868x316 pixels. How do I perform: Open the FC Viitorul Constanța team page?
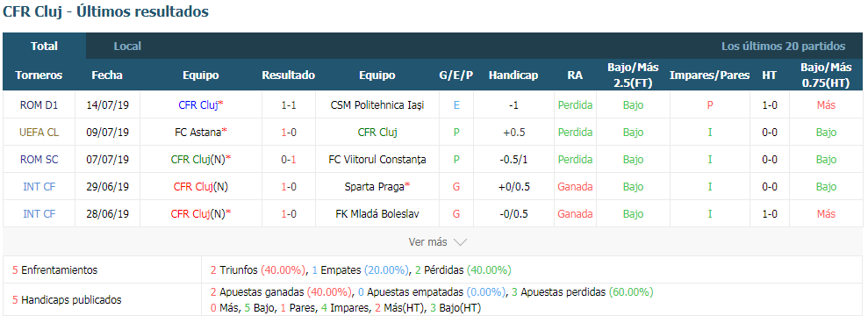[377, 160]
